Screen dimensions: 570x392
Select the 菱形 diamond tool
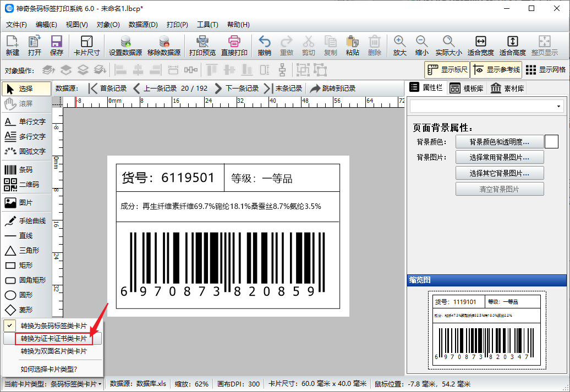click(26, 310)
